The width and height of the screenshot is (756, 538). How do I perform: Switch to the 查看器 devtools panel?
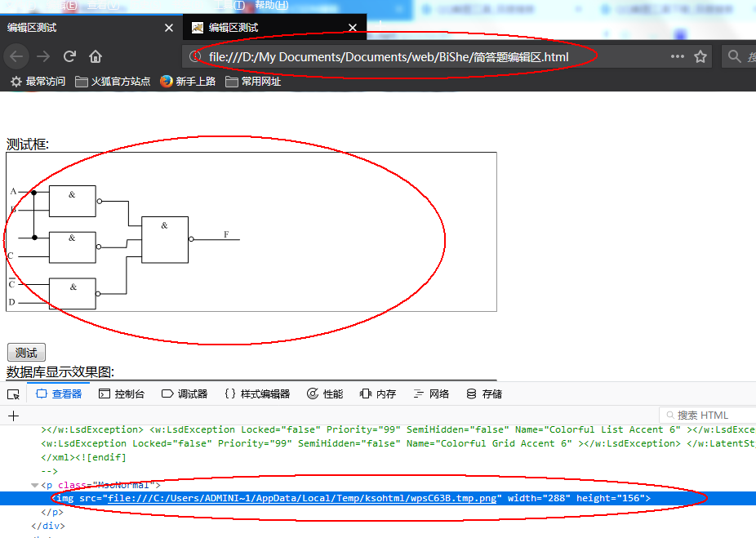(59, 393)
